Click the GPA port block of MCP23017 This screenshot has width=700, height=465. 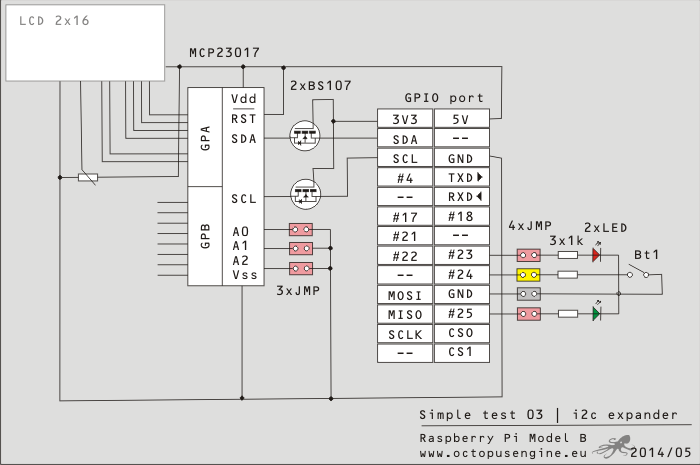205,137
